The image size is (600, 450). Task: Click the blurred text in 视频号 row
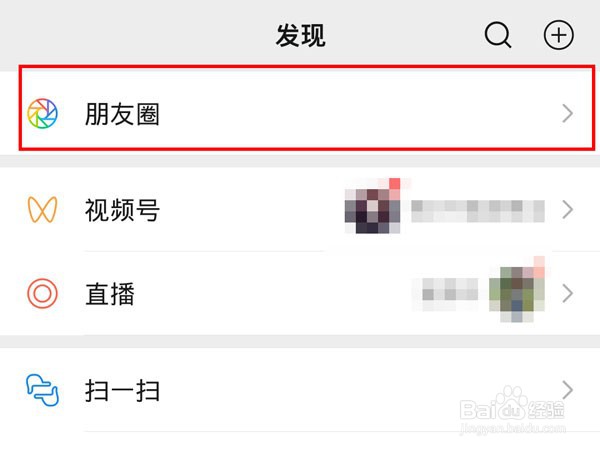tap(478, 211)
